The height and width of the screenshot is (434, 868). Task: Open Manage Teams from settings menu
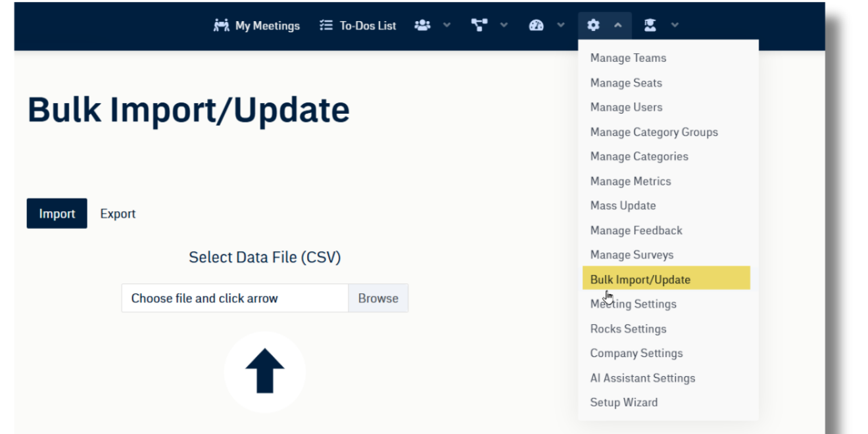pos(628,58)
